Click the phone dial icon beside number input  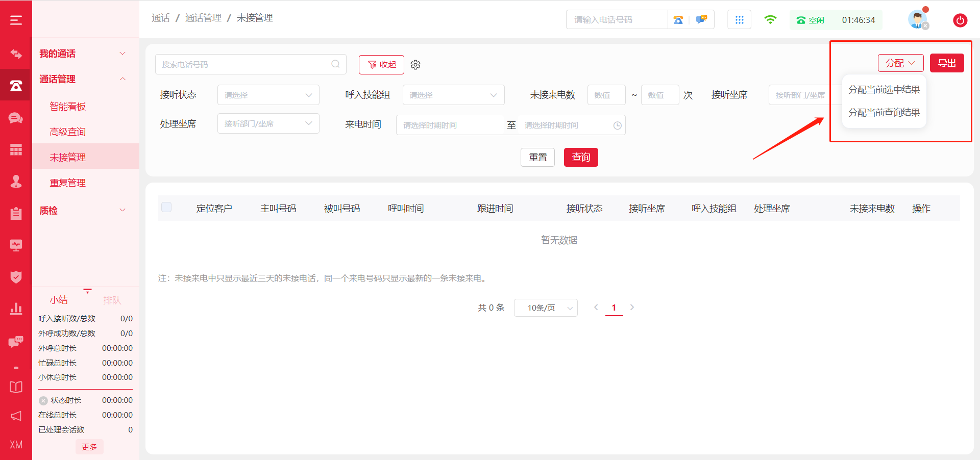point(678,20)
